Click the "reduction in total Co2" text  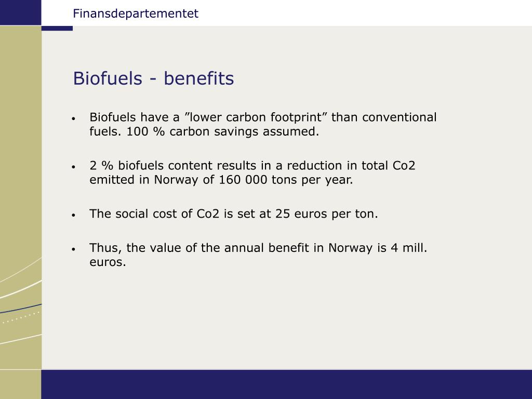click(351, 165)
